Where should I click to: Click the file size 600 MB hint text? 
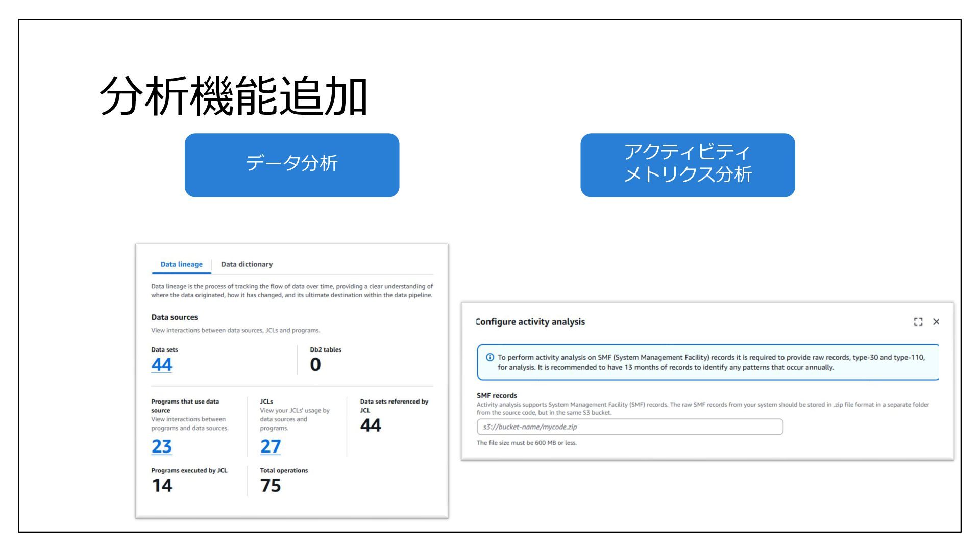[526, 443]
